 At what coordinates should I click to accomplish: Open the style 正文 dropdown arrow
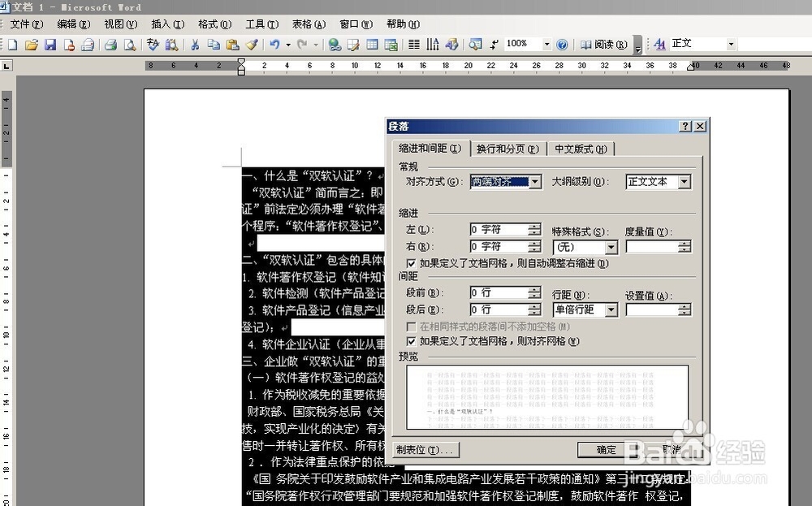tap(731, 45)
